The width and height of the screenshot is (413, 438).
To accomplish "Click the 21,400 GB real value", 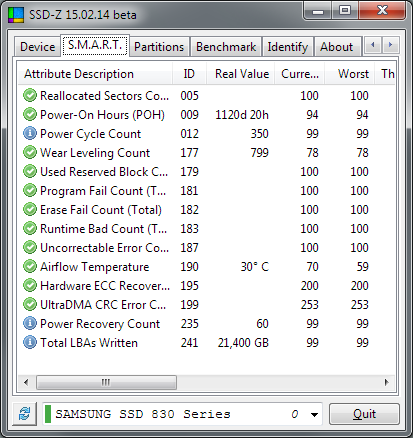I will point(243,343).
